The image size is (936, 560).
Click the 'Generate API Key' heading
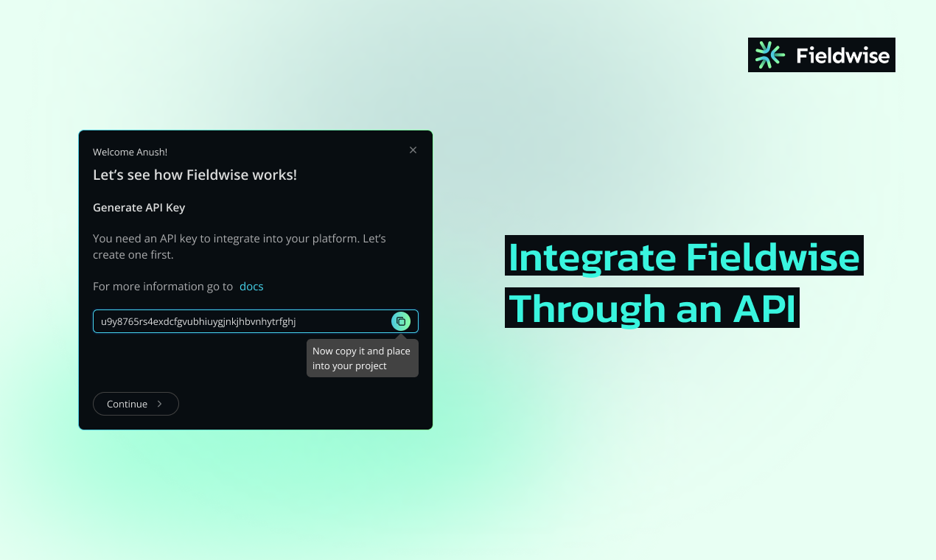pyautogui.click(x=139, y=208)
